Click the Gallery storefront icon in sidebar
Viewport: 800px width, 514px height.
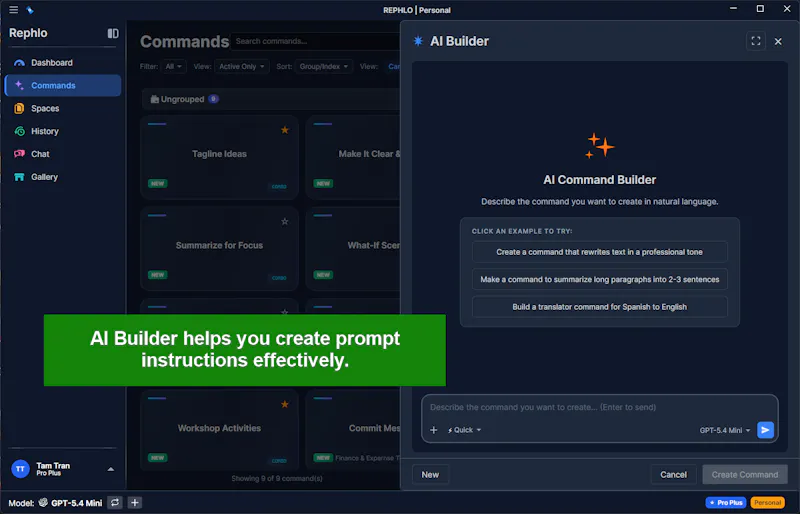tap(19, 177)
